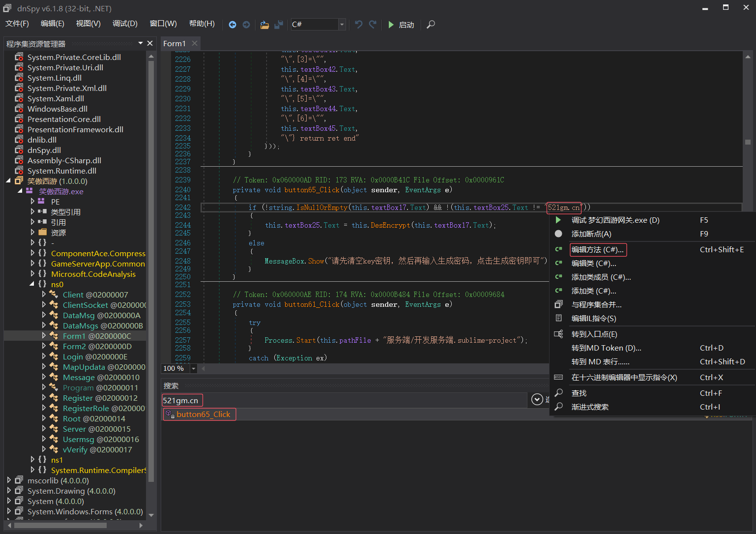Expand the mscorlib assembly node
Screen dimensions: 756x534
[x=9, y=480]
